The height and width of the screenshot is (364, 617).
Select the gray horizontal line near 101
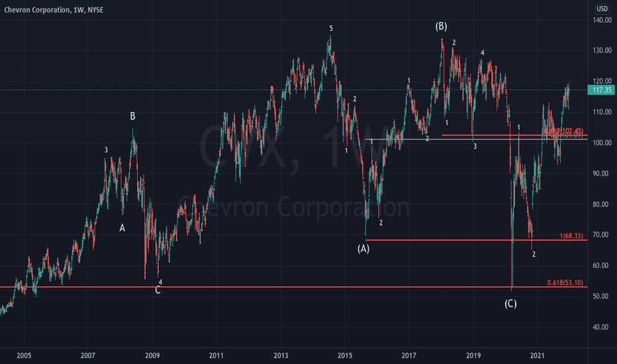(476, 139)
